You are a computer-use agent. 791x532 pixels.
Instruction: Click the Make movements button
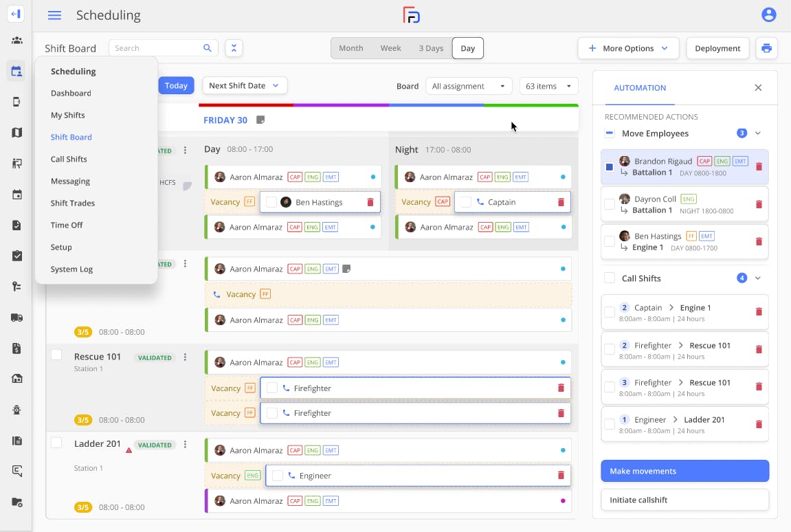684,471
